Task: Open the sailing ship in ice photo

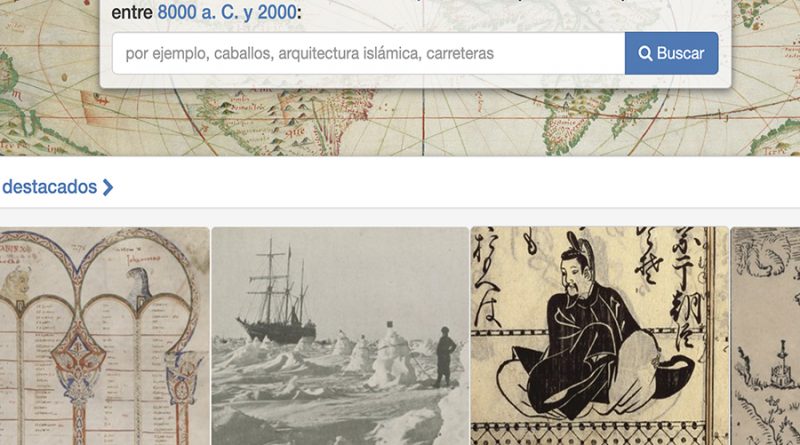Action: coord(340,336)
